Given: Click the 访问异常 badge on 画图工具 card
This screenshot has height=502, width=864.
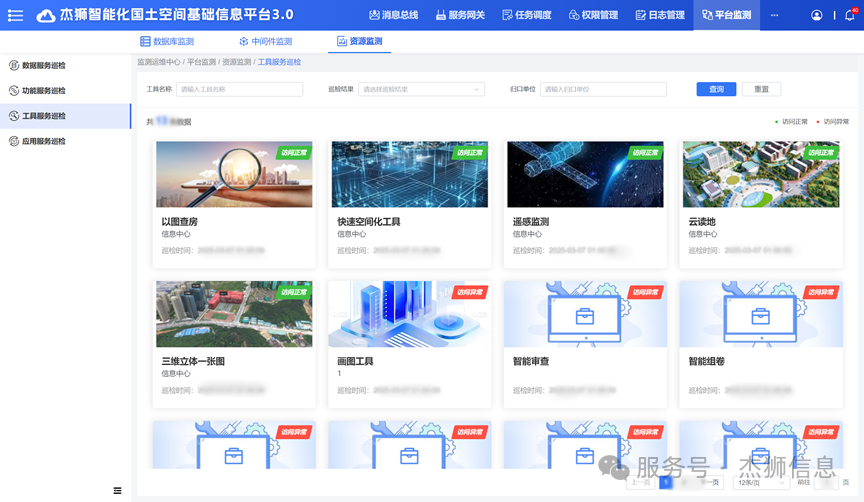Looking at the screenshot, I should (x=470, y=292).
